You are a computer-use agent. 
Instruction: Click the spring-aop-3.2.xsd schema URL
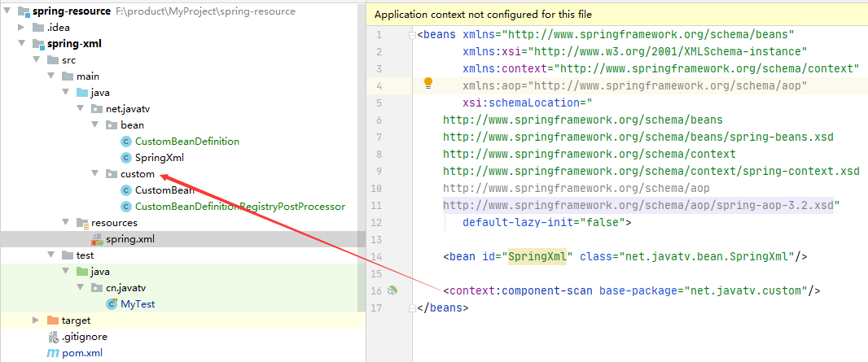[x=638, y=206]
